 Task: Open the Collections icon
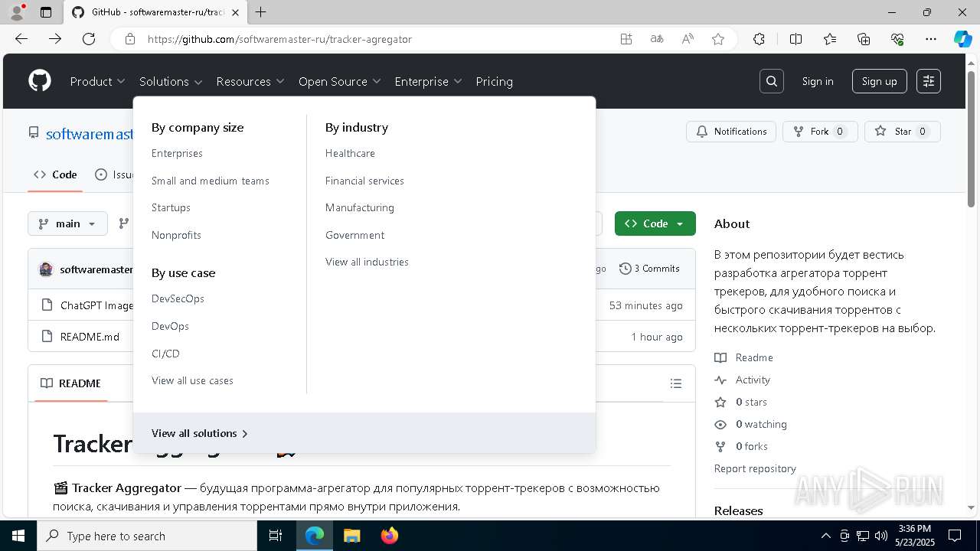pyautogui.click(x=864, y=39)
